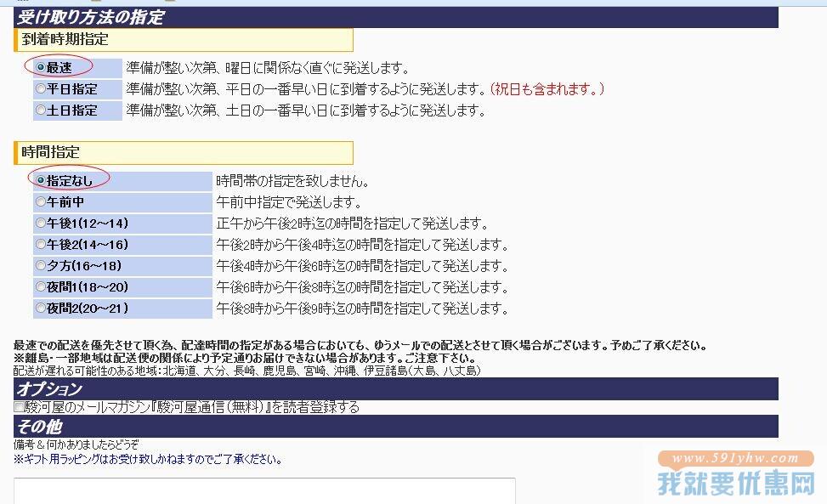This screenshot has height=504, width=827.
Task: Select 午後2(14～16) time slot radio
Action: pos(41,244)
